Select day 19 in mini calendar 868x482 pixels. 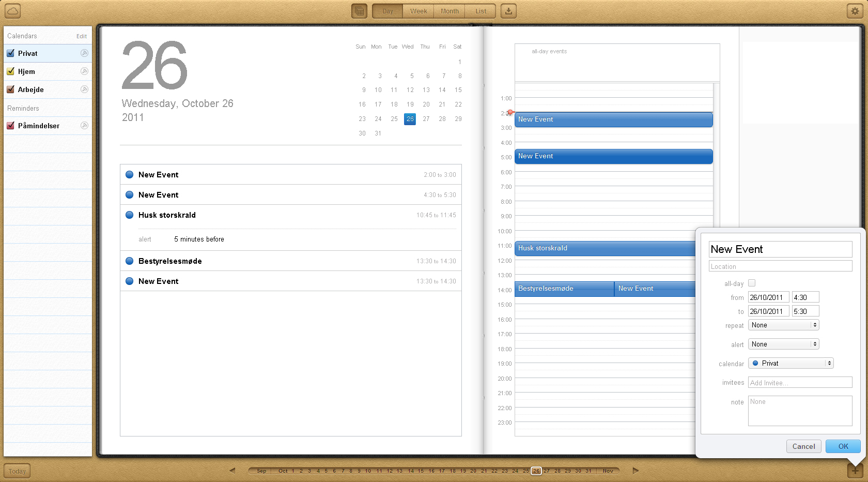tap(410, 104)
